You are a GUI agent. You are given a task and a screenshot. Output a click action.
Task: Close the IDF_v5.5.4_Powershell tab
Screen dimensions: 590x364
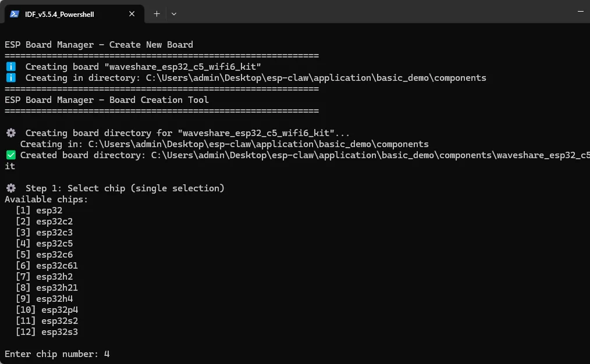pyautogui.click(x=132, y=13)
